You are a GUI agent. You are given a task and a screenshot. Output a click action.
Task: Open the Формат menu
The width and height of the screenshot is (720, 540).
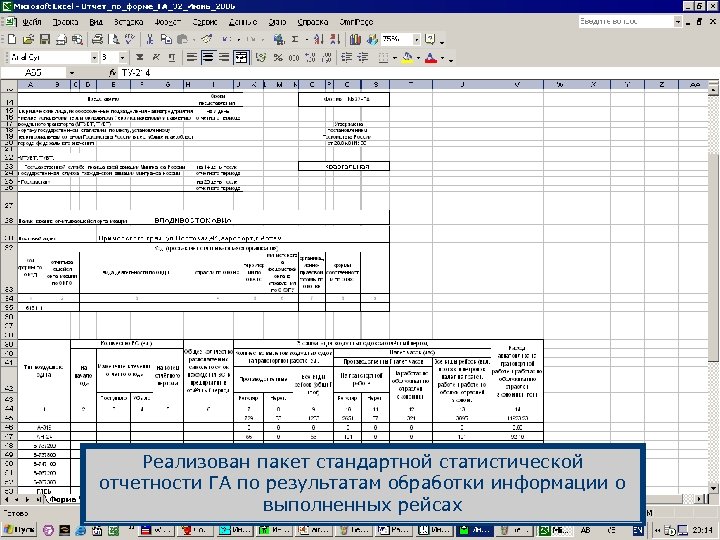(168, 22)
